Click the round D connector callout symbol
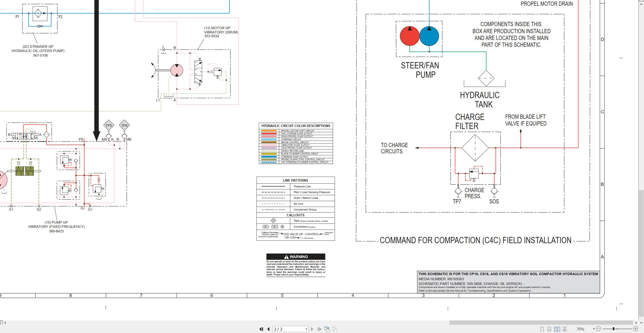Screen dimensions: 644x333 coord(282,227)
